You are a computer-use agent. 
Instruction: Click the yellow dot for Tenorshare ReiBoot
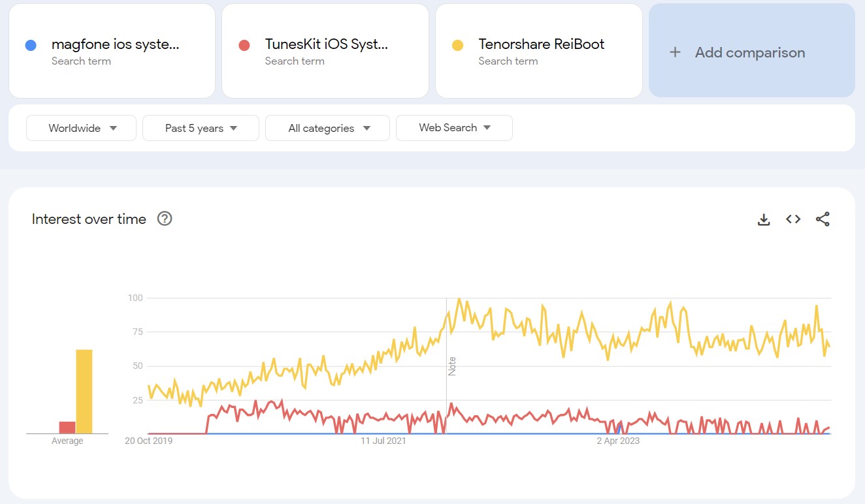pyautogui.click(x=457, y=45)
